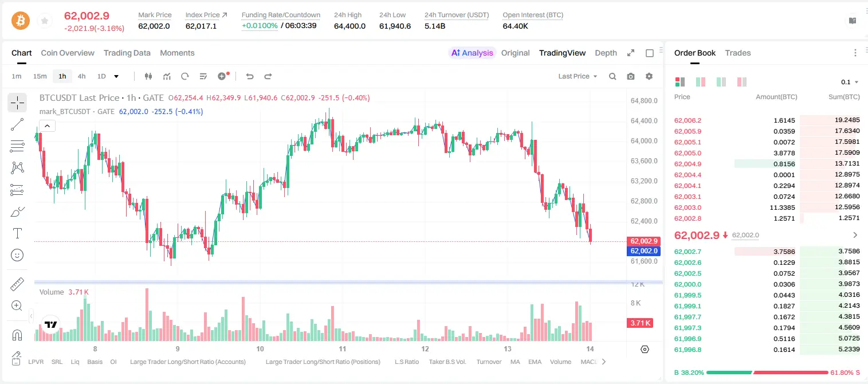Click the AI Analysis button
Image resolution: width=868 pixels, height=384 pixels.
472,53
